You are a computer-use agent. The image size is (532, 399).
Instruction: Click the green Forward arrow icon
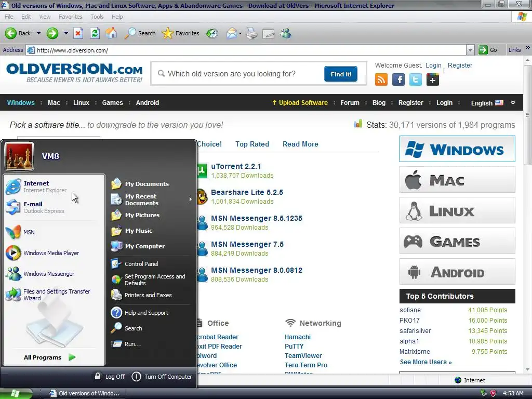tap(52, 33)
